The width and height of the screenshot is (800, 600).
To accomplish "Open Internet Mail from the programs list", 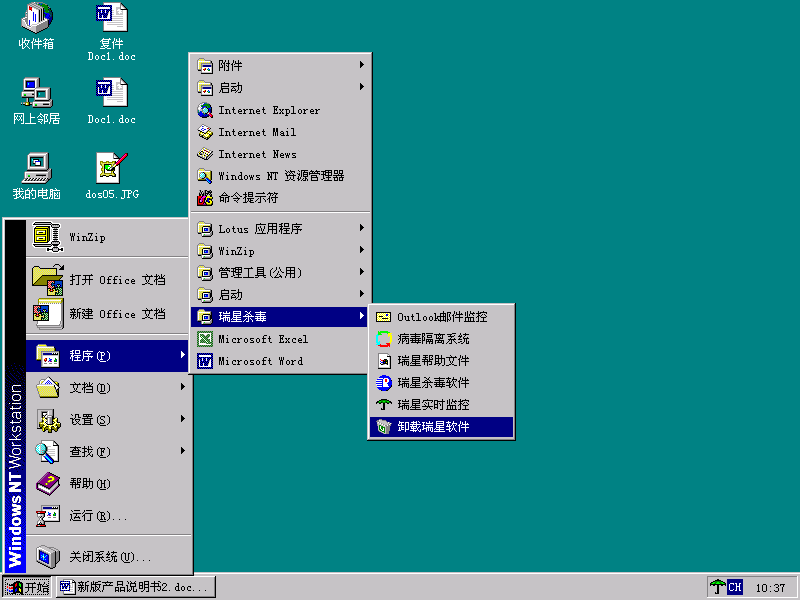I will coord(280,132).
